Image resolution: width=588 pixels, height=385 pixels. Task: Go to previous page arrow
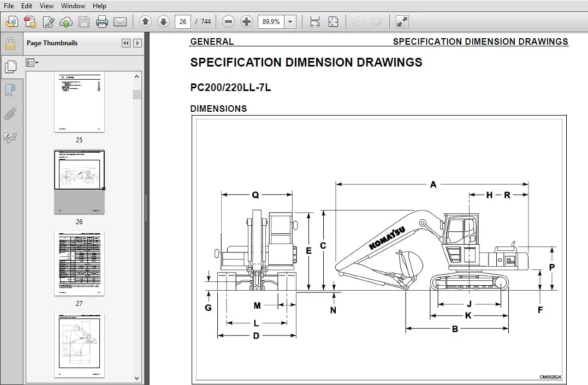tap(146, 22)
